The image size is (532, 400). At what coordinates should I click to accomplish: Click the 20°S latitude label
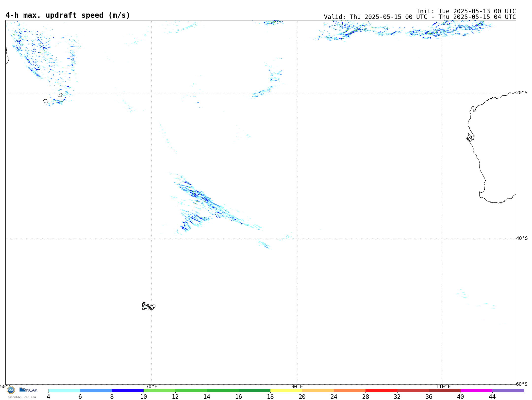522,93
